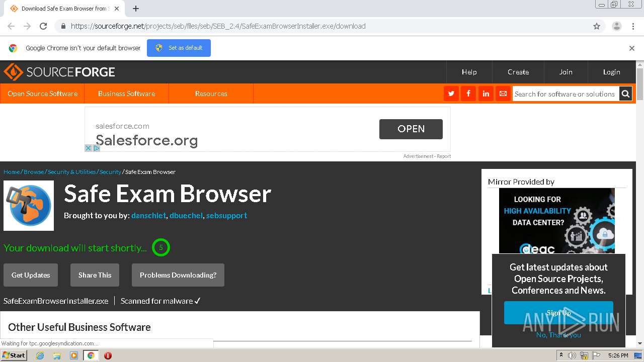644x362 pixels.
Task: Click No, Thank you link
Action: click(x=558, y=335)
